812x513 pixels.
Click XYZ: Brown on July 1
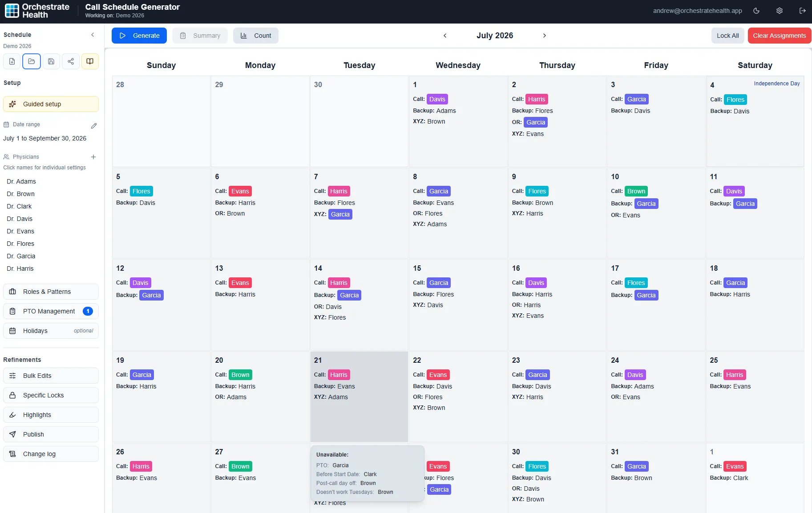429,121
